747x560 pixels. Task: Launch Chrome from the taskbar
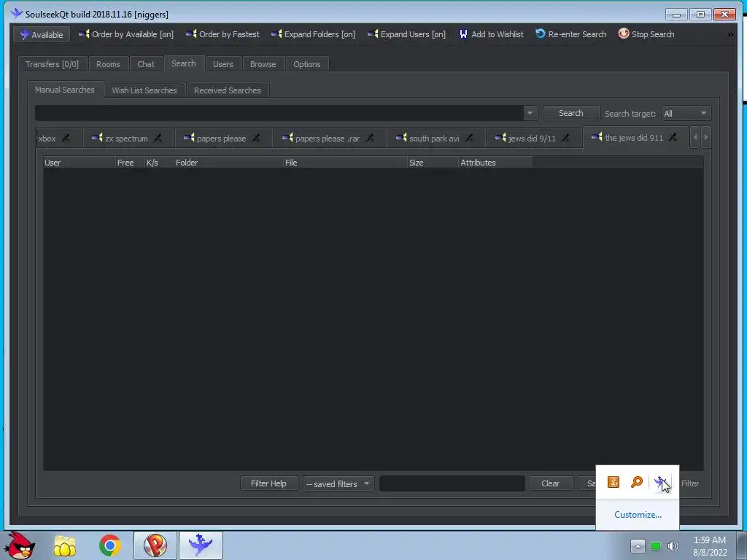(110, 545)
